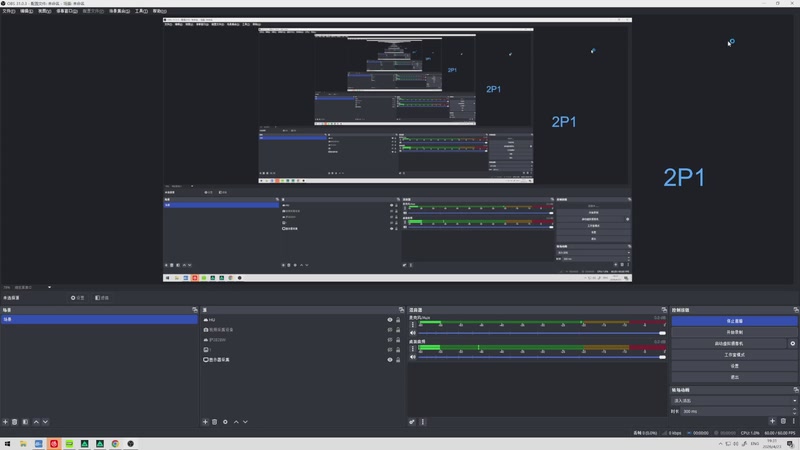Click the Stop Streaming (停止直播) button
Image resolution: width=800 pixels, height=450 pixels.
coord(734,321)
